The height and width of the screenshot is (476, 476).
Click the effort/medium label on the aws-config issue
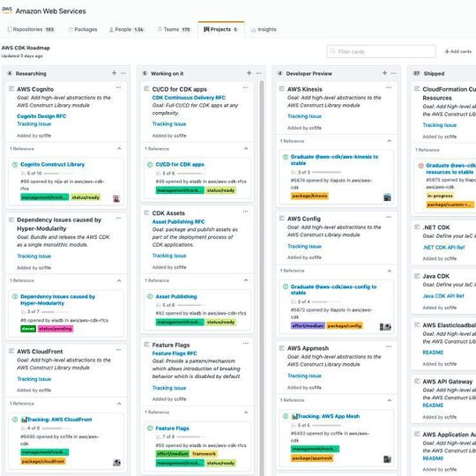(308, 326)
